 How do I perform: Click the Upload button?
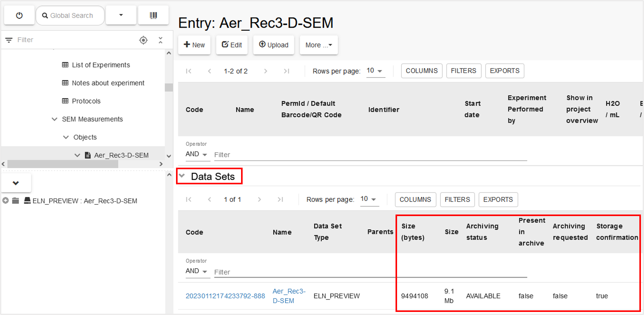tap(273, 45)
